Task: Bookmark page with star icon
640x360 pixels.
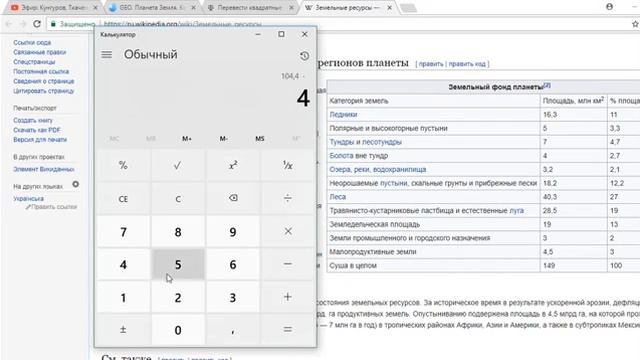Action: [635, 24]
